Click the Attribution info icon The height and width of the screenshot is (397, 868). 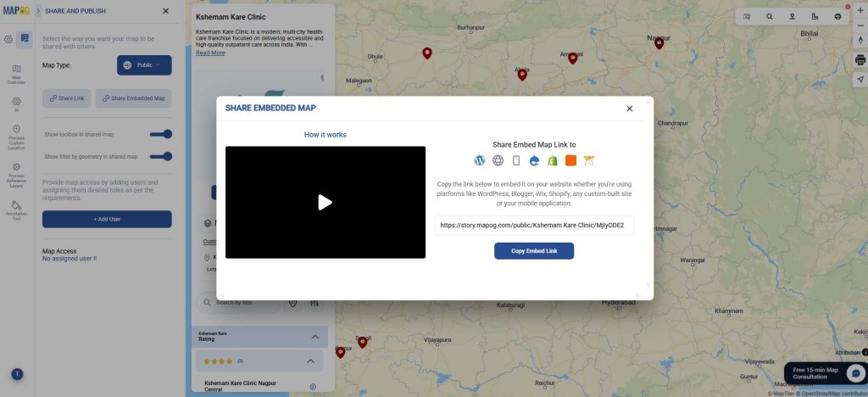pos(865,352)
